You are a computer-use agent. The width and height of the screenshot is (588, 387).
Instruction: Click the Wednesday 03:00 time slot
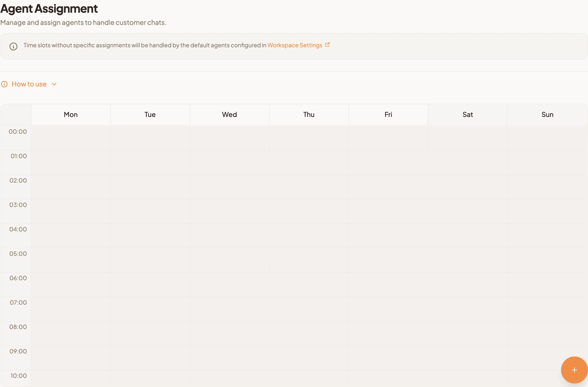coord(229,211)
